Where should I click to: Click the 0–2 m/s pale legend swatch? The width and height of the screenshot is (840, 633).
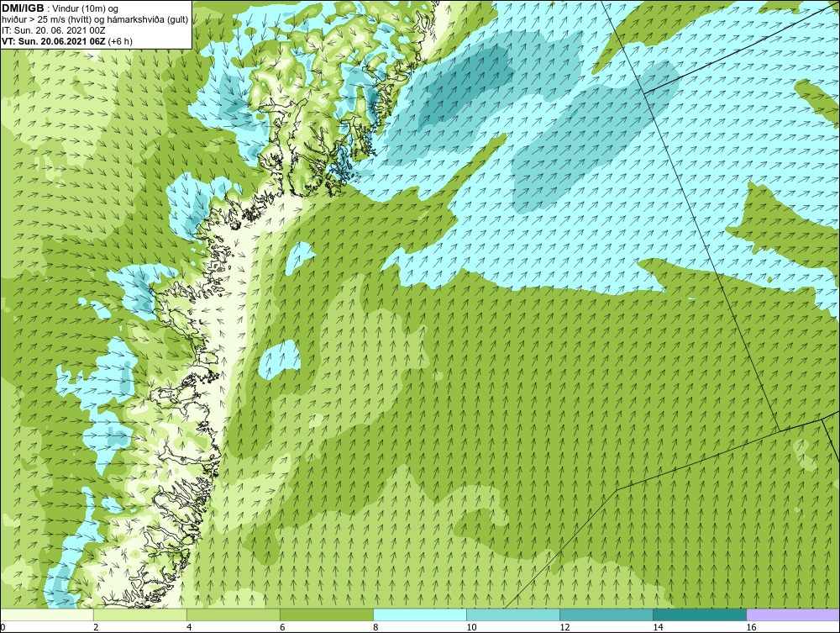46,615
